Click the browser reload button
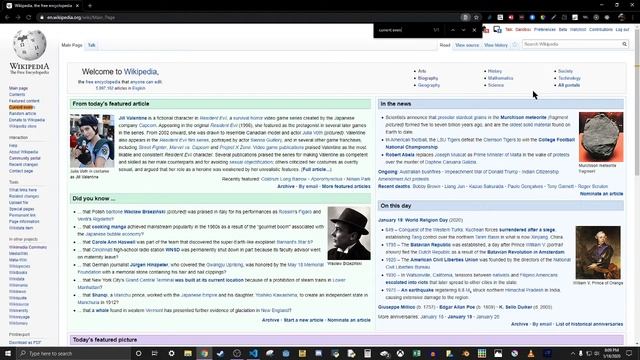 29,18
